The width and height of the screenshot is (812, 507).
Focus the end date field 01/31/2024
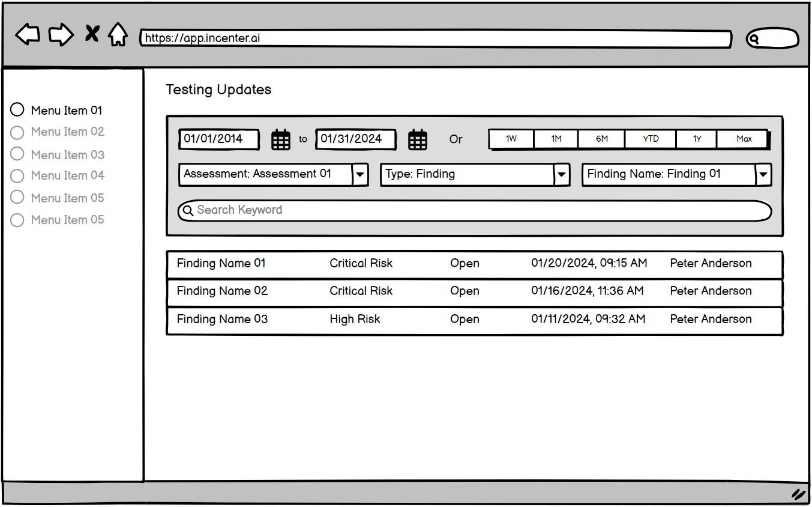point(356,139)
